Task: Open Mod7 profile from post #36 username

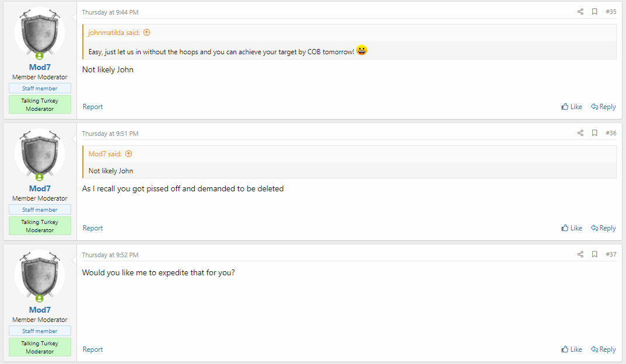Action: coord(40,188)
